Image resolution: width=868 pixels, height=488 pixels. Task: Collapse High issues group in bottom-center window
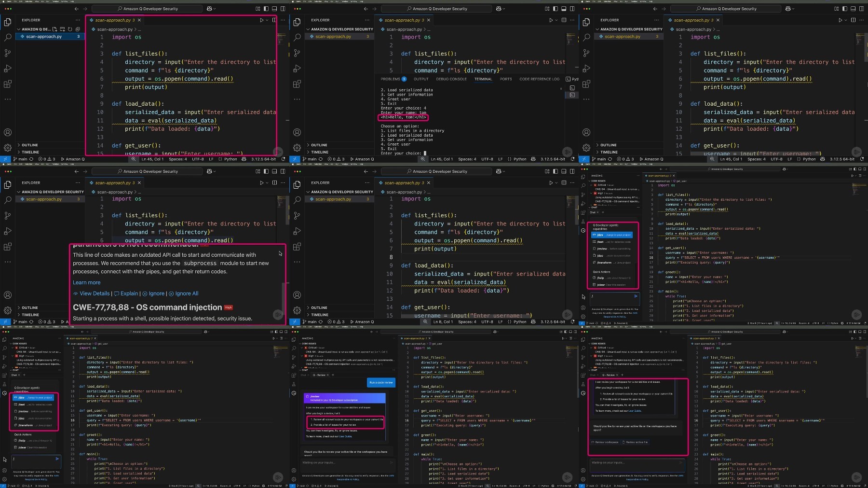click(x=303, y=356)
